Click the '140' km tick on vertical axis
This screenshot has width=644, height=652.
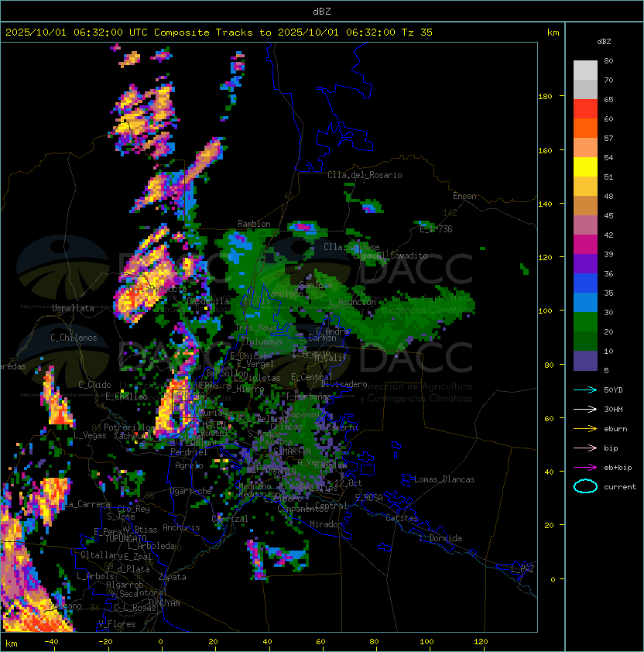coord(545,204)
